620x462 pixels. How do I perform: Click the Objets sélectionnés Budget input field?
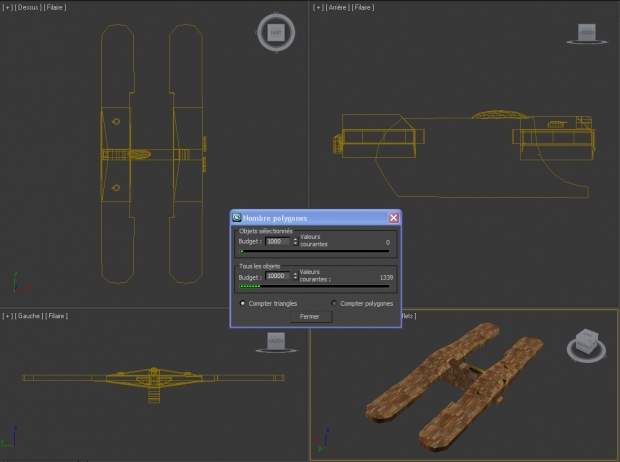point(277,241)
